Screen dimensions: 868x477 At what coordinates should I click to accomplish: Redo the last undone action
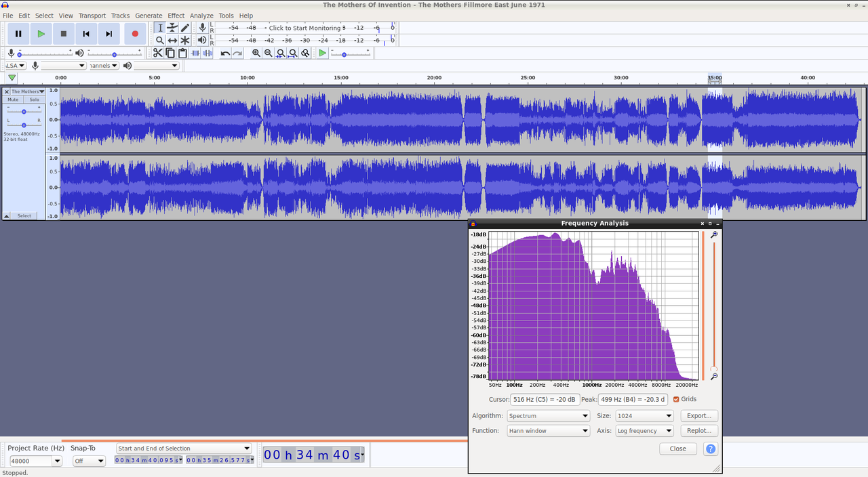click(237, 53)
